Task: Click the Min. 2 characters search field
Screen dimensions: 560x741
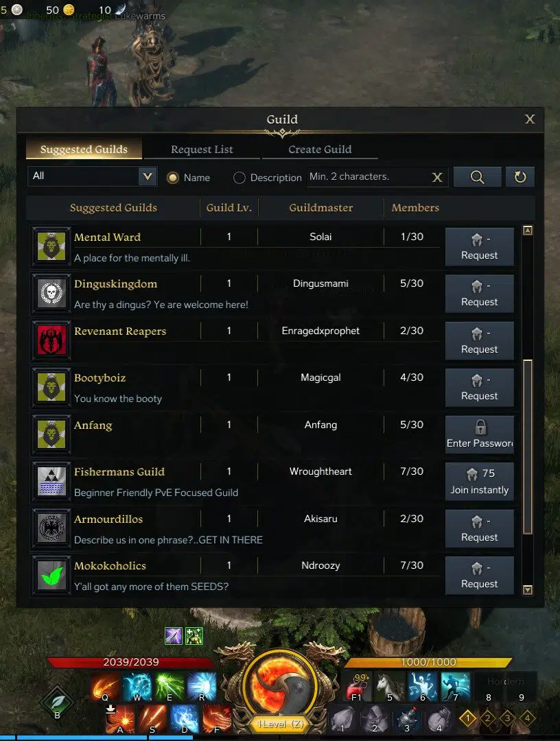Action: 369,177
